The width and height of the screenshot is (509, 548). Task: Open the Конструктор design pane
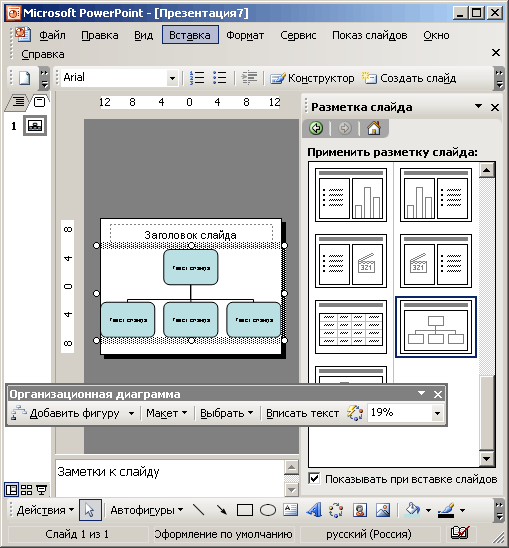(312, 78)
